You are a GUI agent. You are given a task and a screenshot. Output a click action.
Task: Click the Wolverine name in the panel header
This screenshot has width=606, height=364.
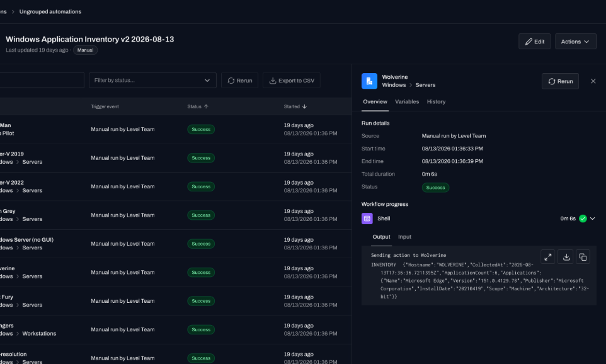coord(394,77)
